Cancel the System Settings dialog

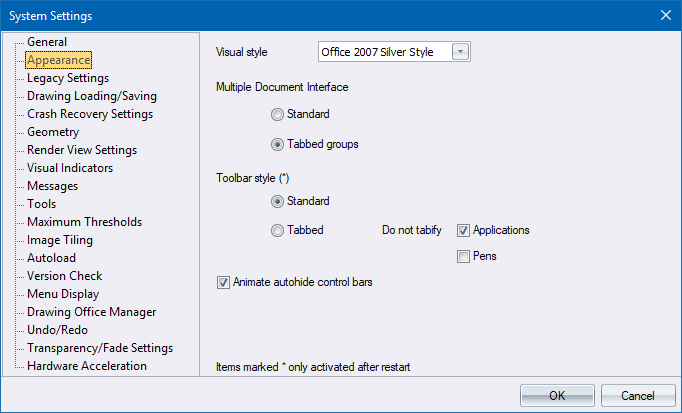pyautogui.click(x=637, y=395)
